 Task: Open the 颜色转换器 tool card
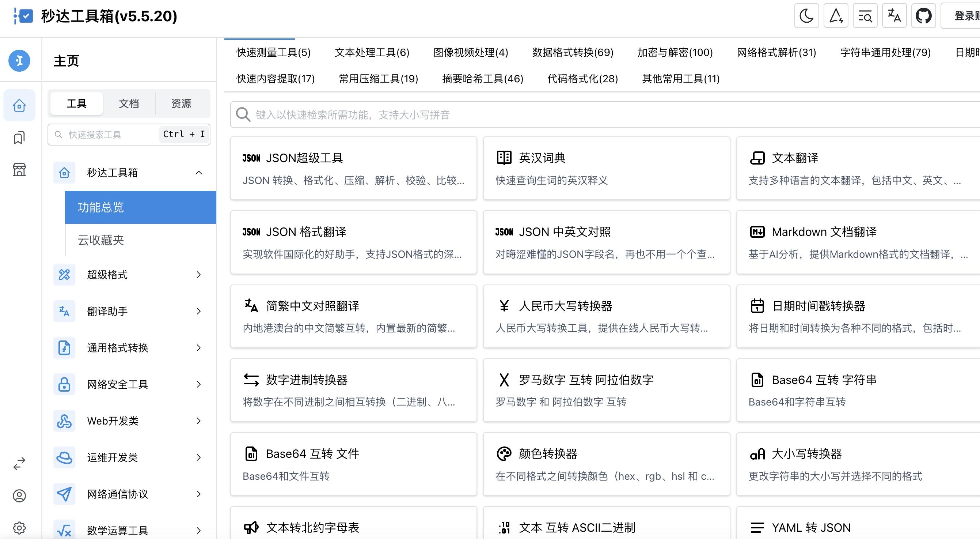tap(606, 464)
